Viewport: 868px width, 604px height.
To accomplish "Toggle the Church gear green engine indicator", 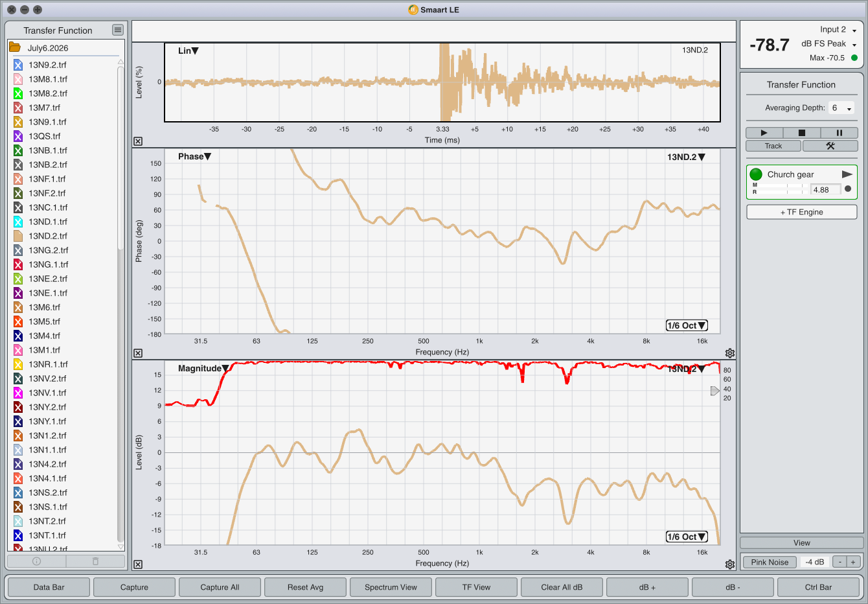I will click(756, 174).
